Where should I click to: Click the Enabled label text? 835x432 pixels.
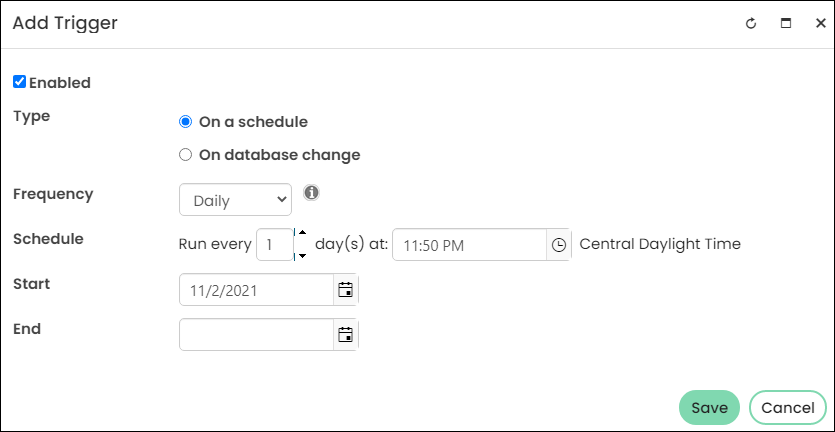[x=60, y=83]
